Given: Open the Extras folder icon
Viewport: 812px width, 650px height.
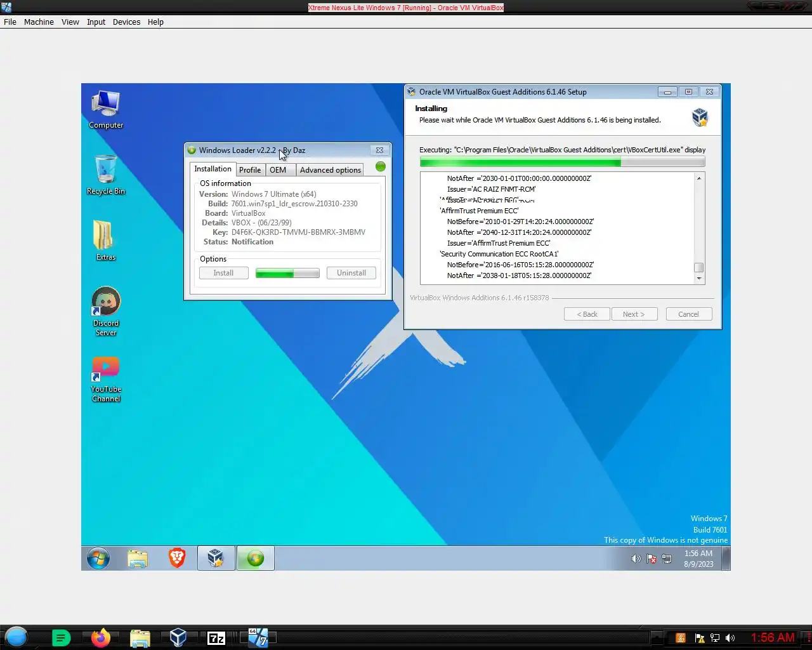Looking at the screenshot, I should pyautogui.click(x=106, y=241).
